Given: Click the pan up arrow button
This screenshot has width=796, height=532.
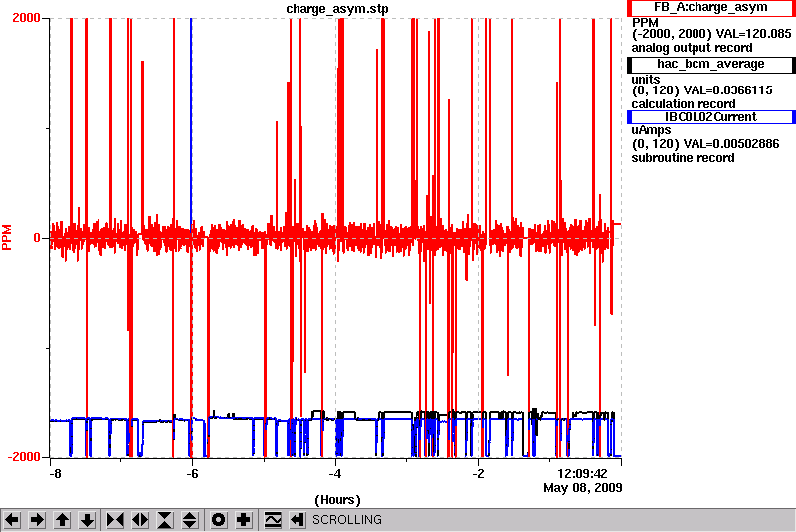Looking at the screenshot, I should (x=62, y=520).
